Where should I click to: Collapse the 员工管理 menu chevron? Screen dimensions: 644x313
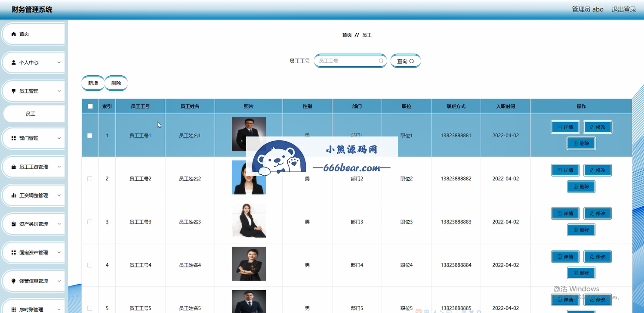59,91
